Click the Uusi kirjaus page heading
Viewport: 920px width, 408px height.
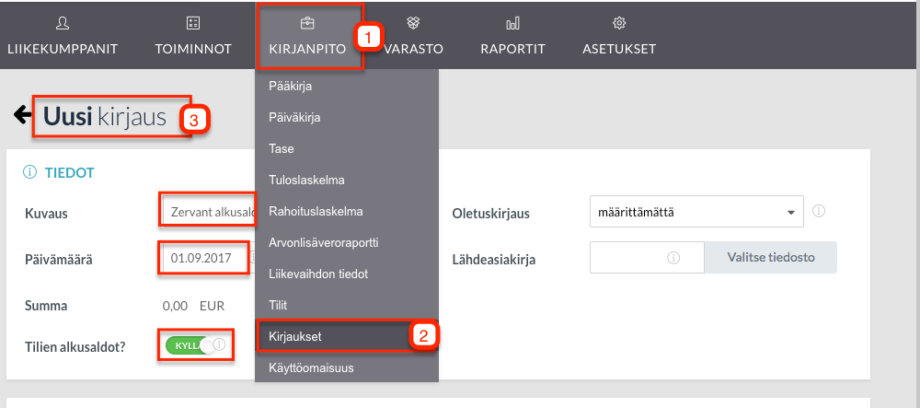(x=105, y=117)
